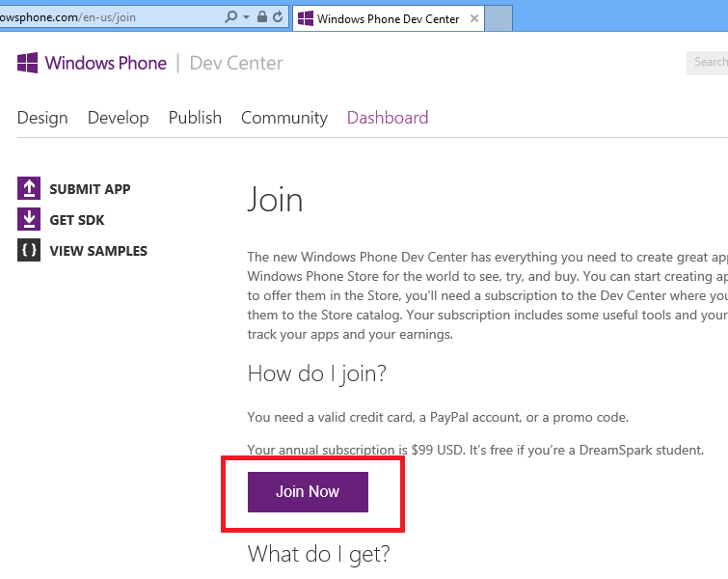Click the Submit App upload icon
The height and width of the screenshot is (579, 728).
pos(29,188)
